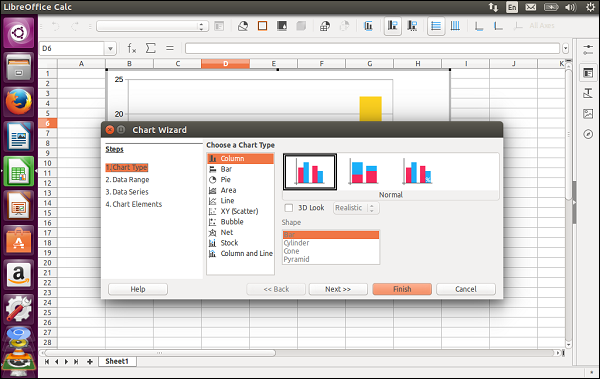
Task: Click the Function equals icon
Action: [x=170, y=48]
